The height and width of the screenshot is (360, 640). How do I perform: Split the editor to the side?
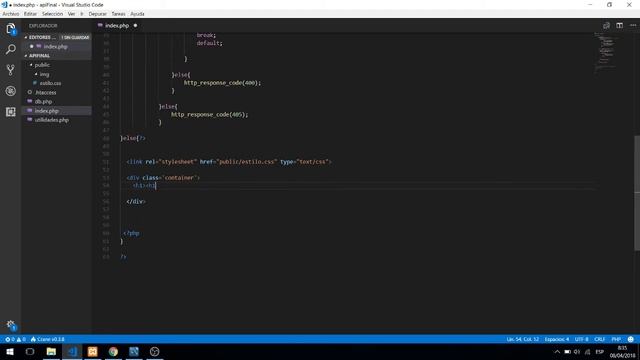coord(620,25)
